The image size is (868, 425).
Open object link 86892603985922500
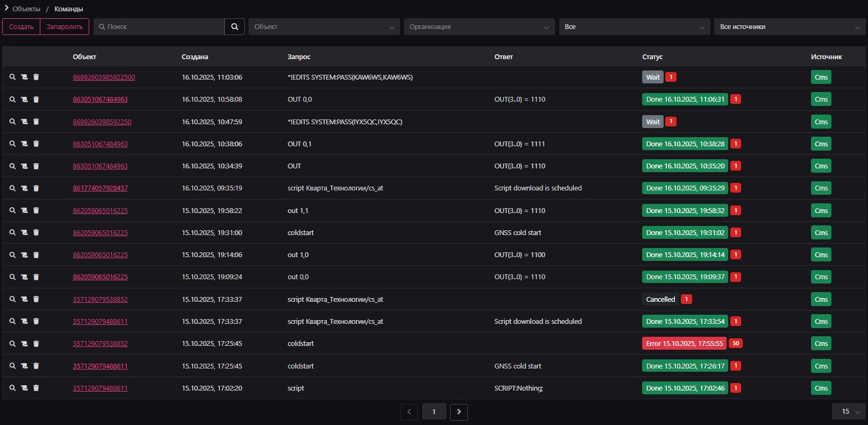coord(104,77)
